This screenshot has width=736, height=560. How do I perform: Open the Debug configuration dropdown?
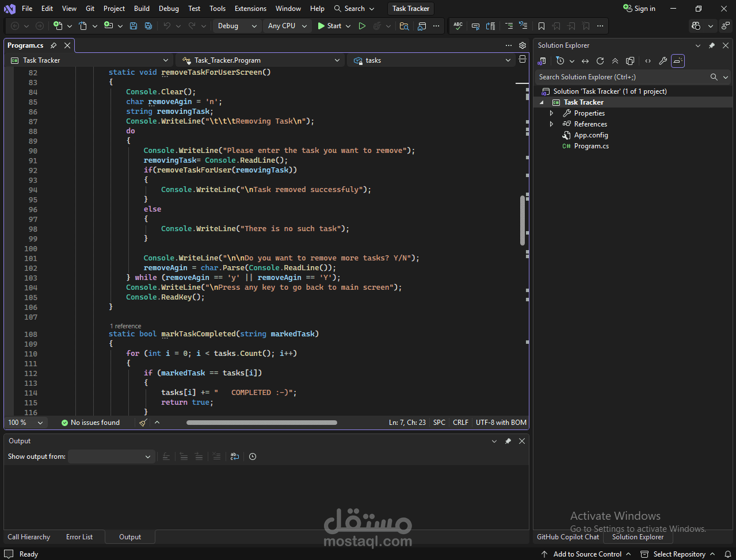coord(237,26)
